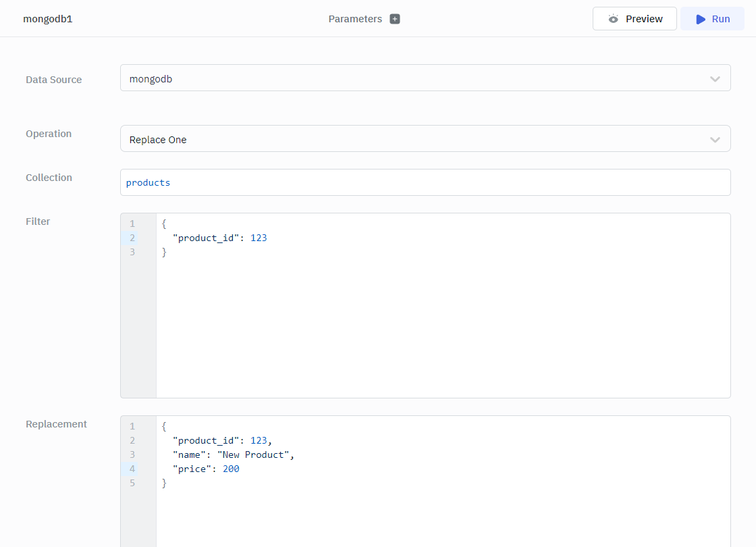Click the eye icon for Preview
Viewport: 756px width, 547px height.
[x=613, y=19]
